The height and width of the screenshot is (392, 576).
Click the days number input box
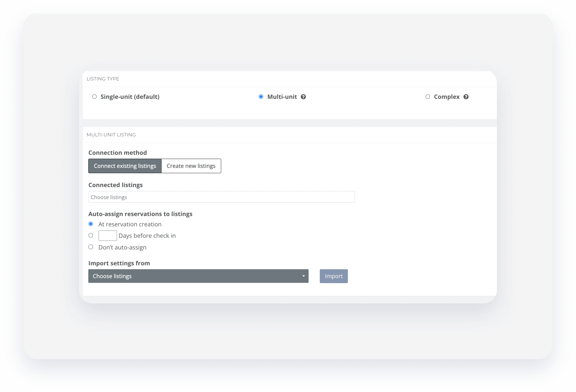coord(108,236)
